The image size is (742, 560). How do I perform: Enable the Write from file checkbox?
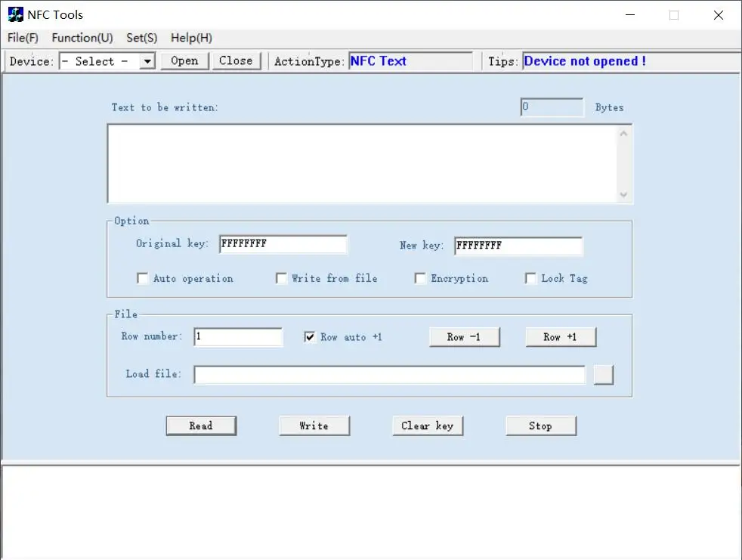[x=281, y=278]
